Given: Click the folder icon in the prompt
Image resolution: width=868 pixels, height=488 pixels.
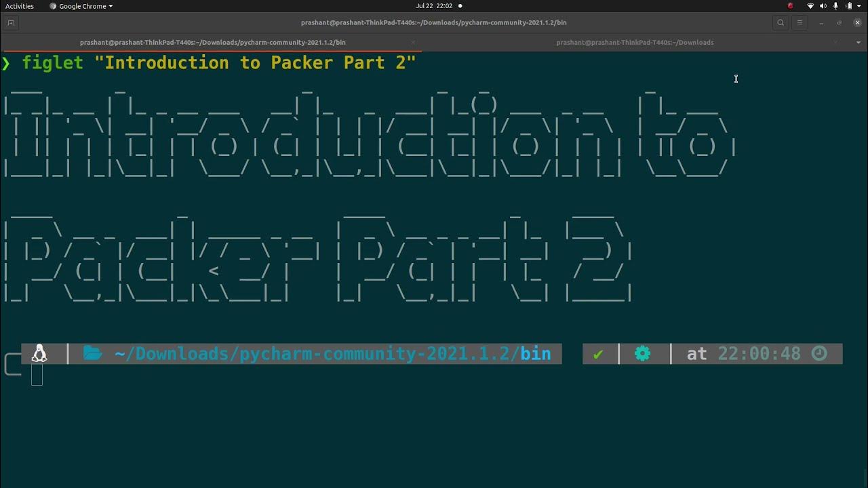Looking at the screenshot, I should click(92, 354).
